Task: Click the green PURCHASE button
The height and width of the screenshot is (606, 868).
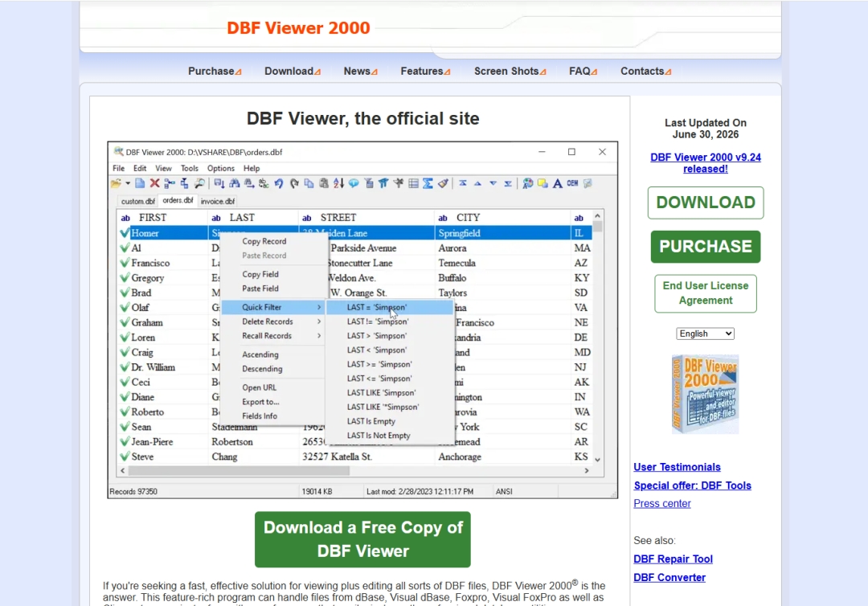Action: [706, 246]
